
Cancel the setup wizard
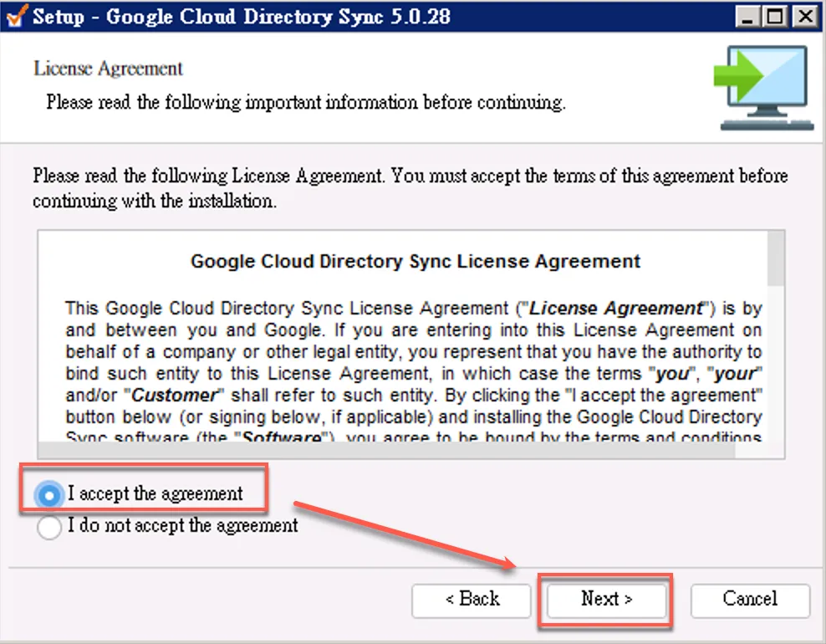[750, 600]
